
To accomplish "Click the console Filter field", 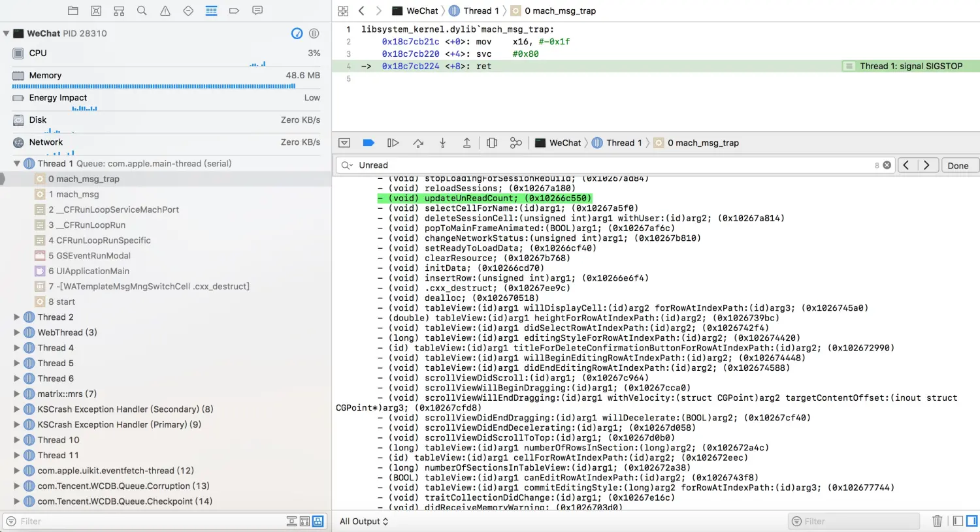I will [855, 522].
